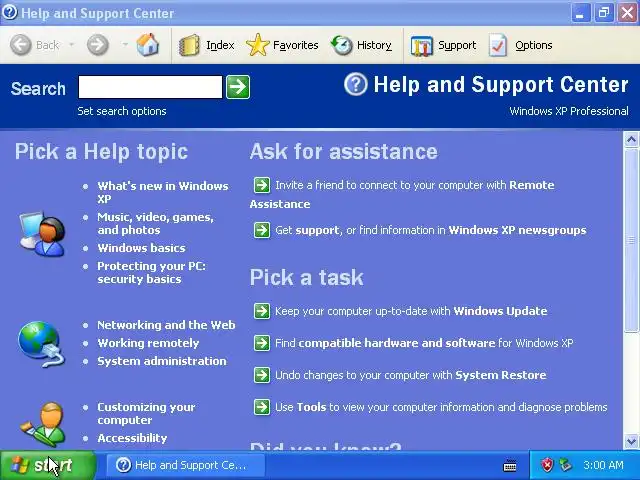This screenshot has width=640, height=480.
Task: Click the Favorites toolbar label
Action: tap(296, 45)
